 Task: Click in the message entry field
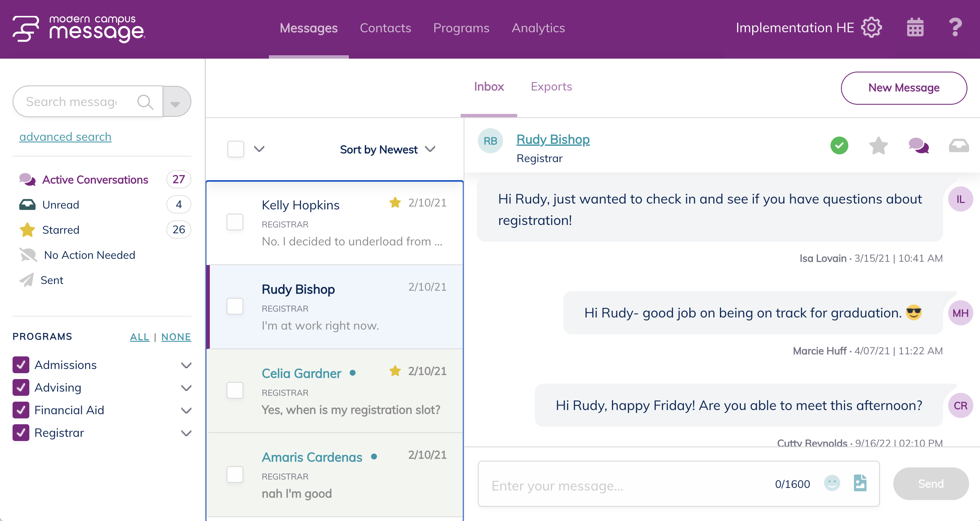(628, 485)
